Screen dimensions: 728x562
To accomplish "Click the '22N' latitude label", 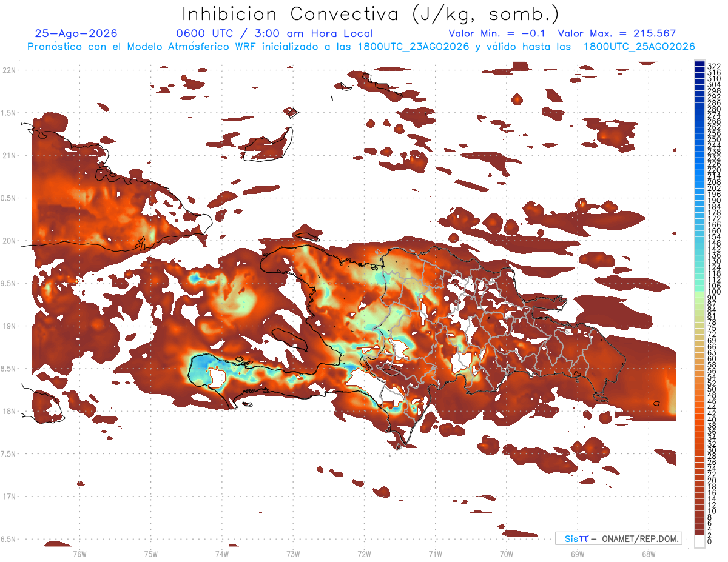I will tap(9, 70).
